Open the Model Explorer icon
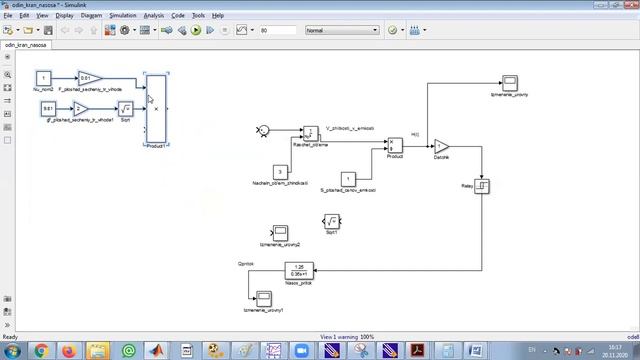Viewport: 640px width, 360px height. pos(145,30)
